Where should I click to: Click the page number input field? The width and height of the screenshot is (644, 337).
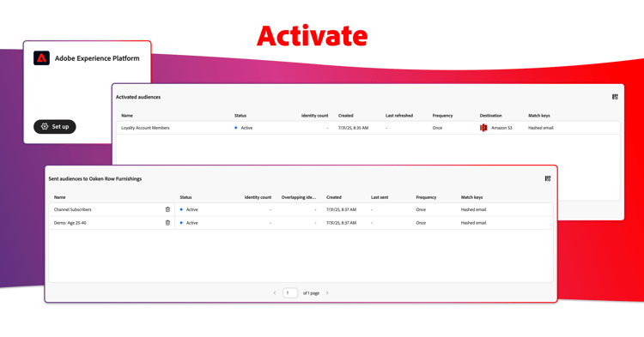click(x=290, y=293)
